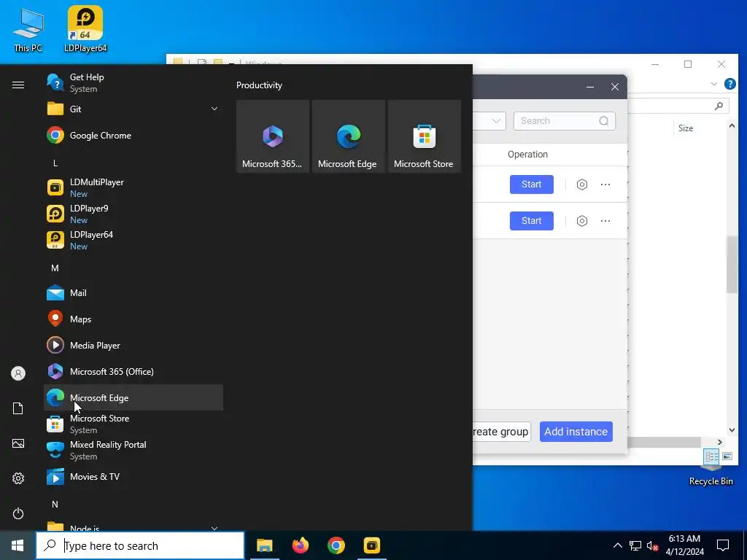This screenshot has height=560, width=747.
Task: Switch File Explorer to large icons view
Action: pos(727,456)
